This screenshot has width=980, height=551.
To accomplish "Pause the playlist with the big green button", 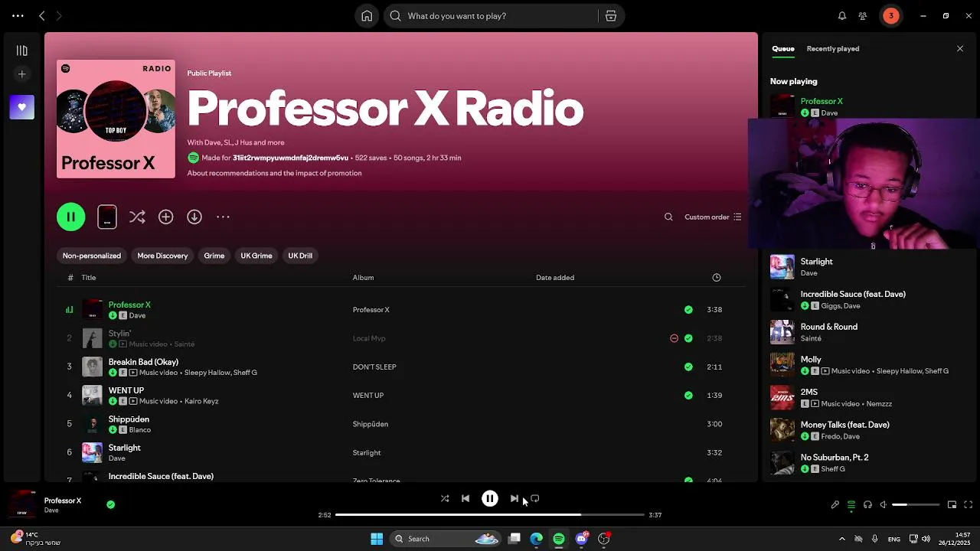I will pos(70,217).
